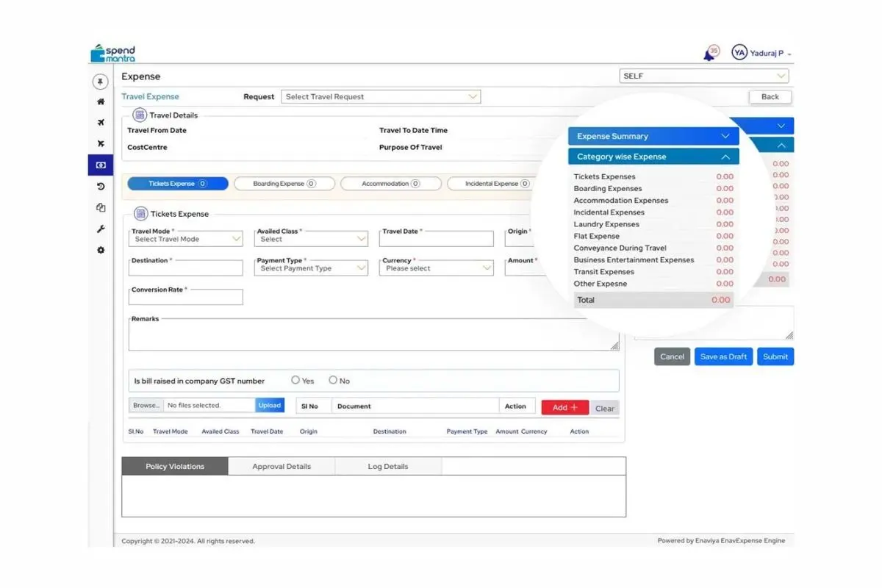Go to the Home sidebar icon
The width and height of the screenshot is (882, 588).
(x=101, y=102)
